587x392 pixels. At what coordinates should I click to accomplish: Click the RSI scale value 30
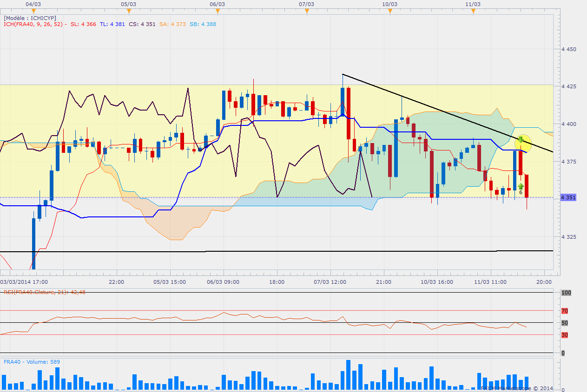[564, 335]
